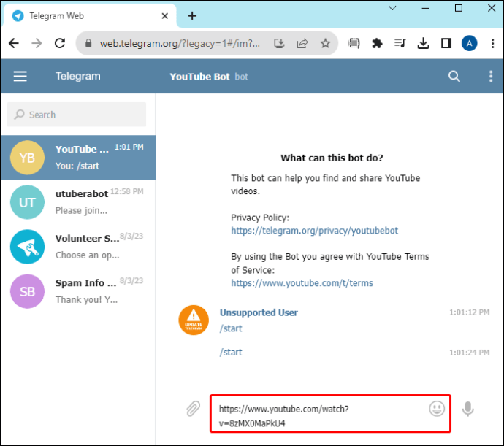The width and height of the screenshot is (504, 446).
Task: Click the Chrome downloads icon
Action: (423, 44)
